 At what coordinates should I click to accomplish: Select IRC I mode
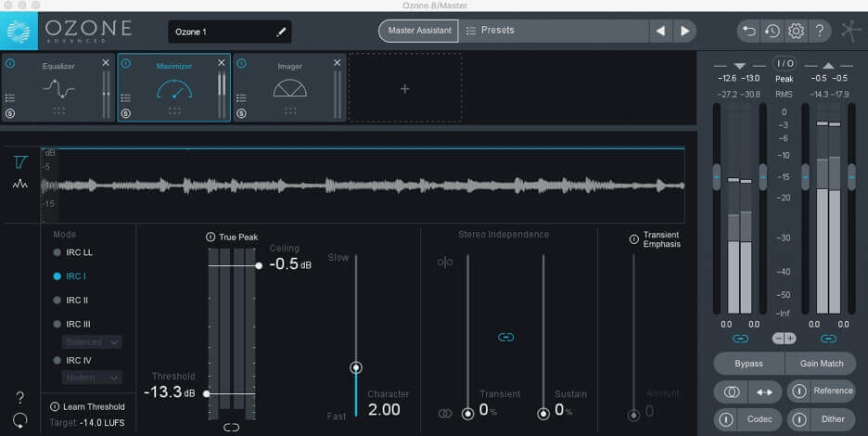[x=70, y=276]
